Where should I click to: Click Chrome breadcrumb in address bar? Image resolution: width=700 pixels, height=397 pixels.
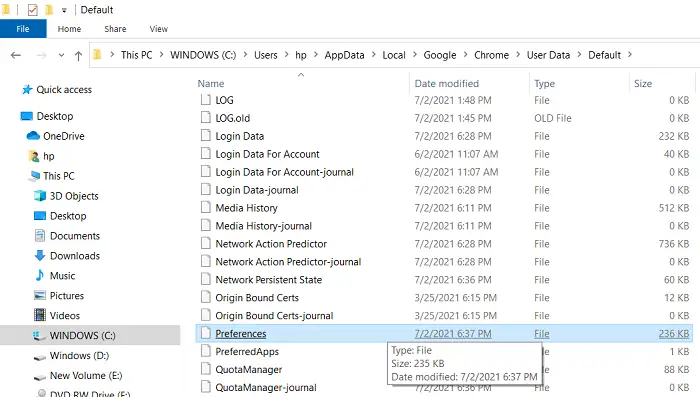492,55
